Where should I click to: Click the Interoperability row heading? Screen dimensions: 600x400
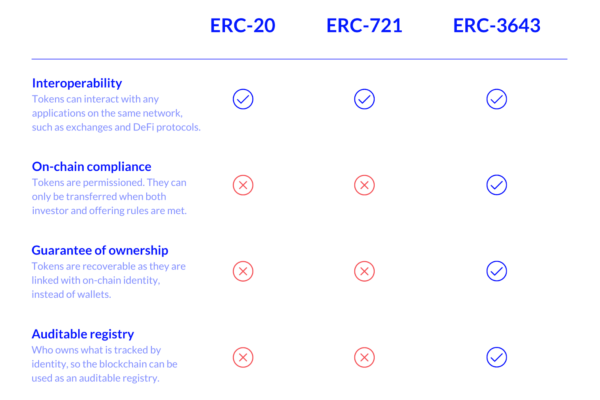[77, 83]
